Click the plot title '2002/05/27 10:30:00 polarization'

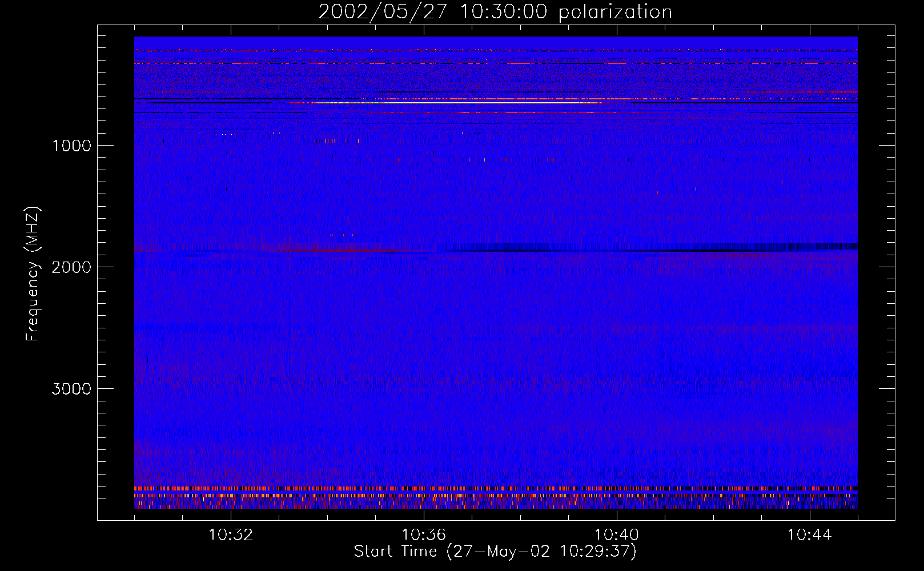(x=495, y=12)
